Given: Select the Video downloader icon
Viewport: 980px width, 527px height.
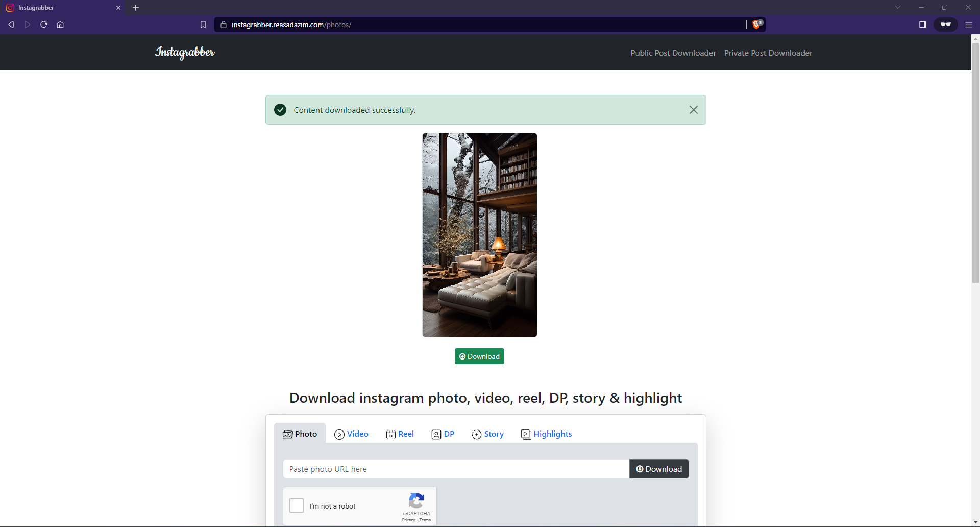Looking at the screenshot, I should pyautogui.click(x=339, y=434).
